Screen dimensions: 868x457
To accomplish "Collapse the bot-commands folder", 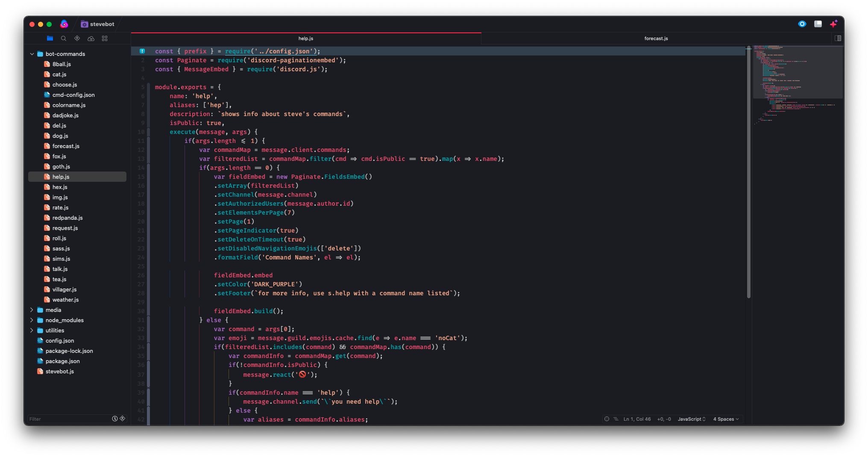I will [32, 54].
